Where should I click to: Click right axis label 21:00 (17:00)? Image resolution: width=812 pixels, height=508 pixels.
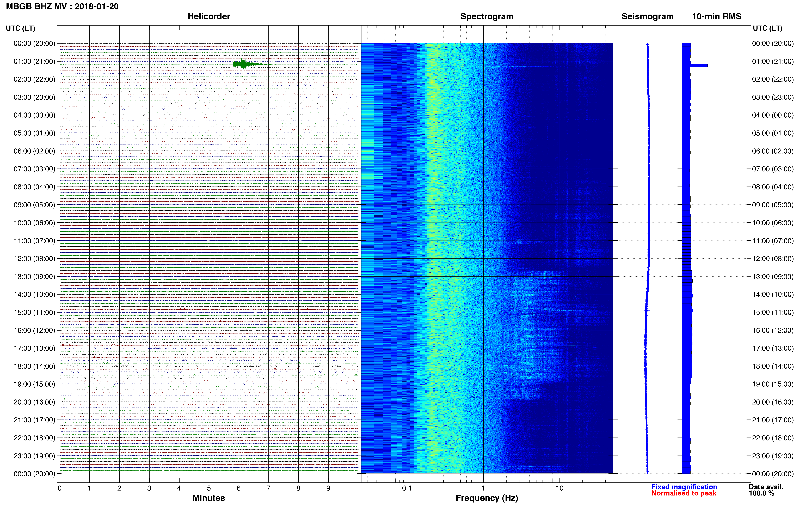click(773, 420)
